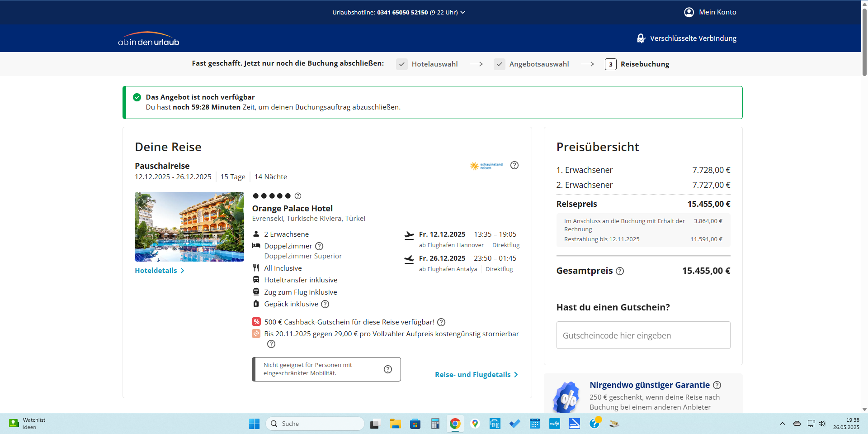Open Google Chrome from the taskbar
Viewport: 868px width, 434px height.
pyautogui.click(x=455, y=424)
